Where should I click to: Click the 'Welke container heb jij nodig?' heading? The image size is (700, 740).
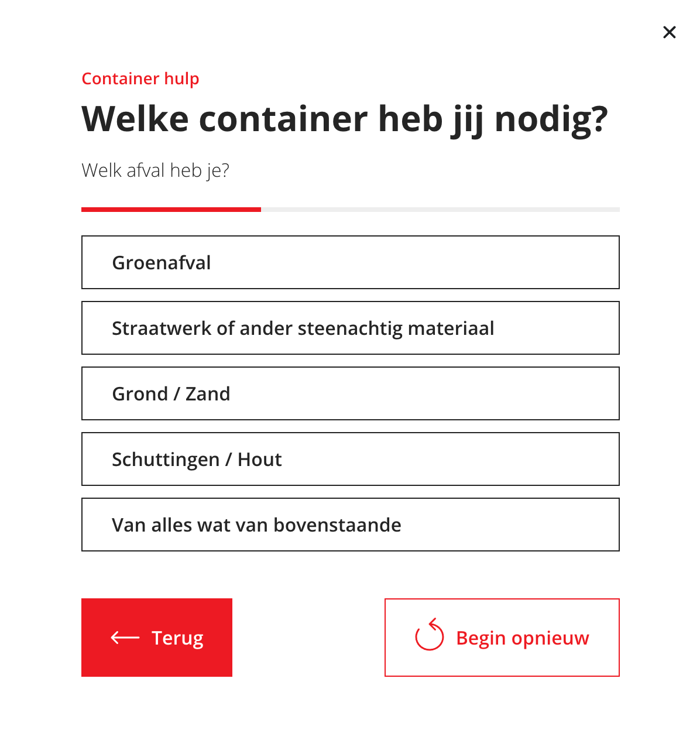pos(345,119)
